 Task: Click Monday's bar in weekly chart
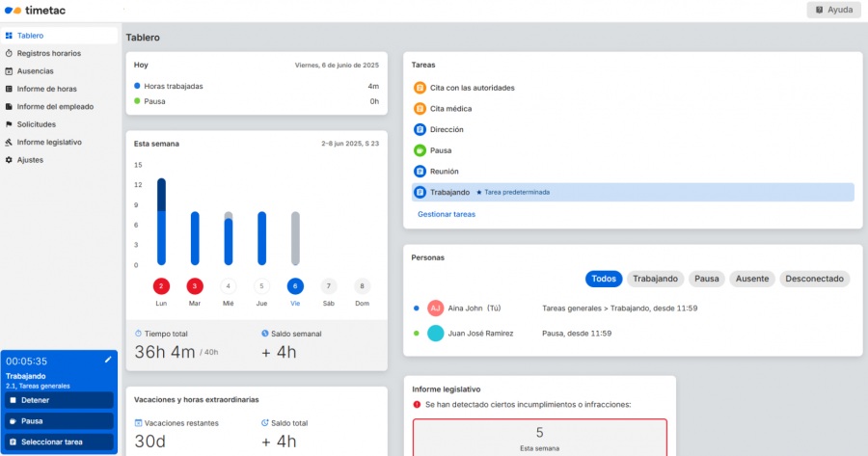coord(161,222)
